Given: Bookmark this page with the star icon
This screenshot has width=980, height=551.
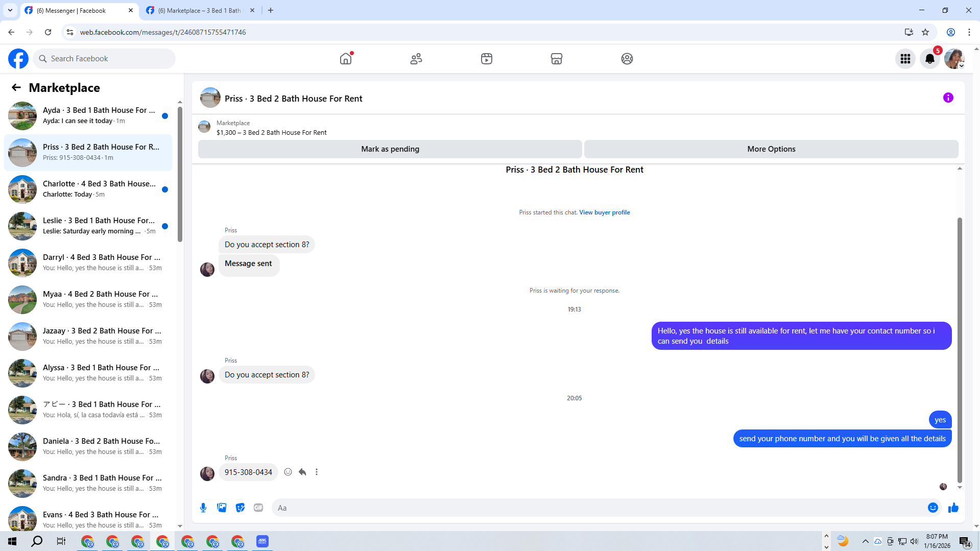Looking at the screenshot, I should (925, 32).
